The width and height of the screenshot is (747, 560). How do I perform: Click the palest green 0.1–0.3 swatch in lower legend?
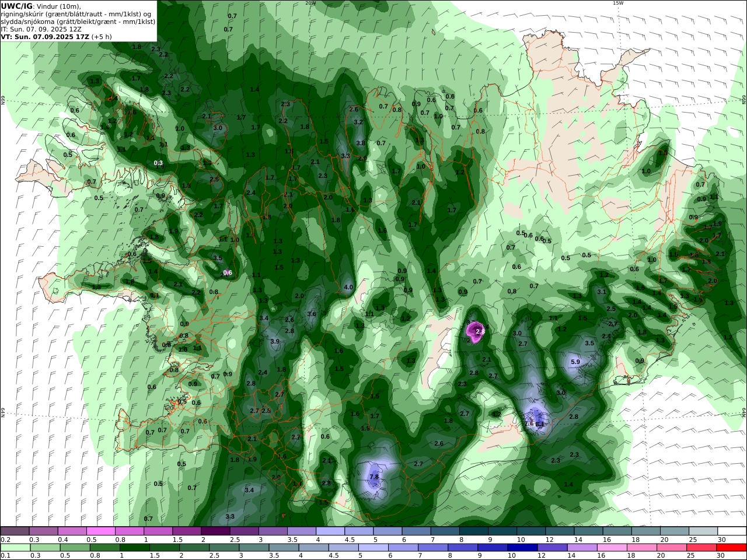point(15,547)
